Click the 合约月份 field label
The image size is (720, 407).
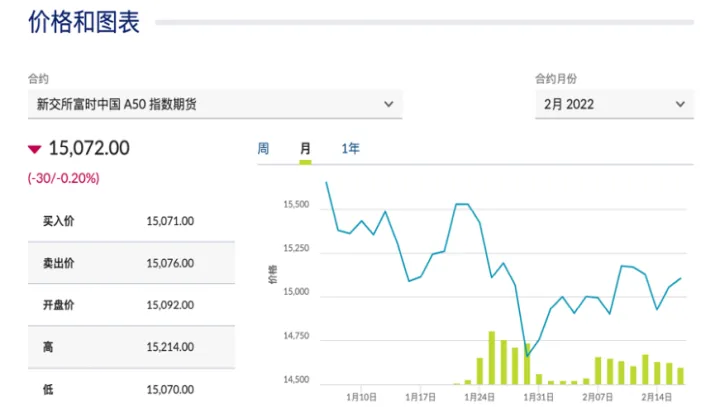point(556,79)
